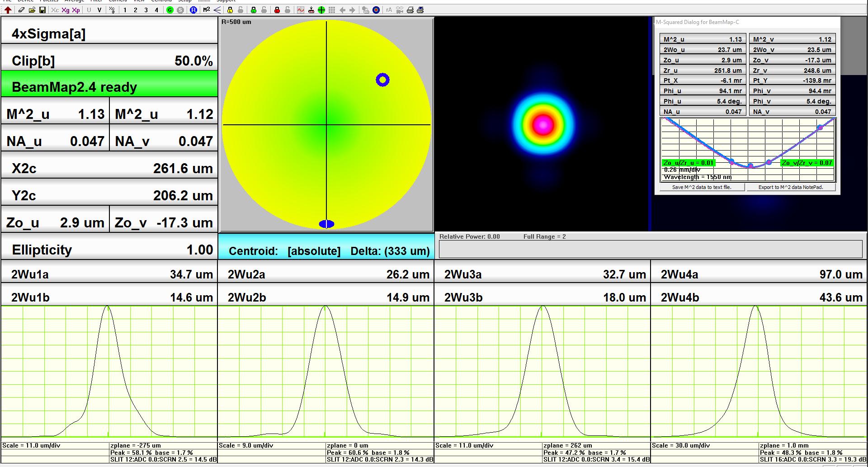
Task: Toggle the red lock icon
Action: 277,10
